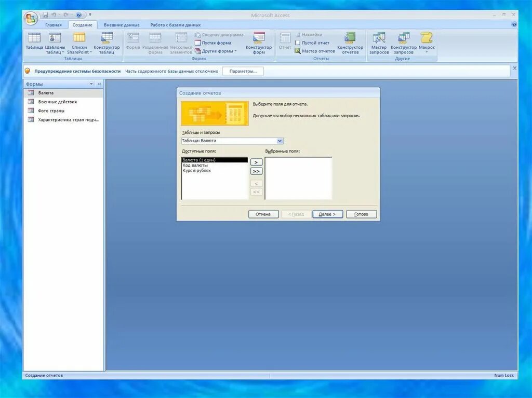This screenshot has width=532, height=398.
Task: Click the > button to add selected field
Action: (x=256, y=162)
